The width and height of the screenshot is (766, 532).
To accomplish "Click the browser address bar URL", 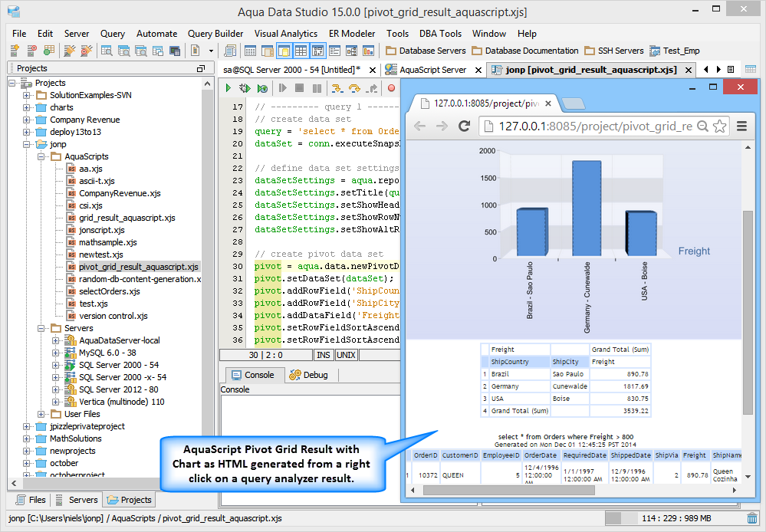I will point(595,126).
